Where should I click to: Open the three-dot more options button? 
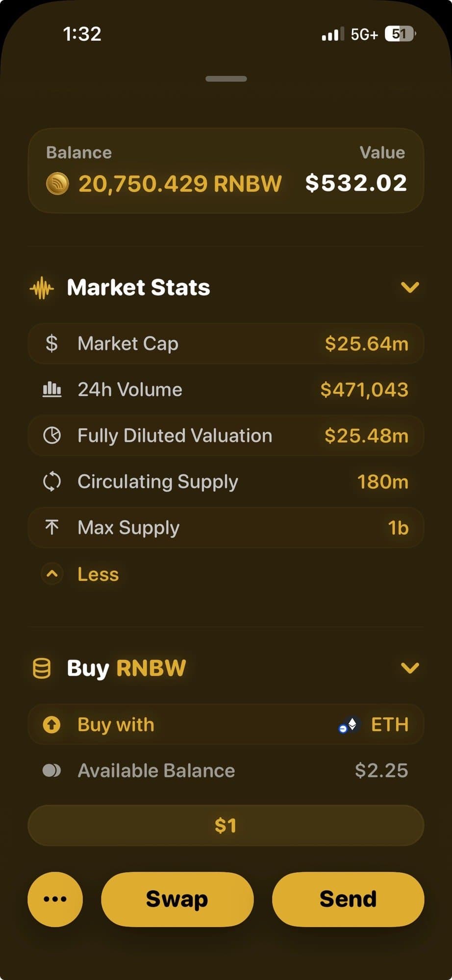pos(55,899)
